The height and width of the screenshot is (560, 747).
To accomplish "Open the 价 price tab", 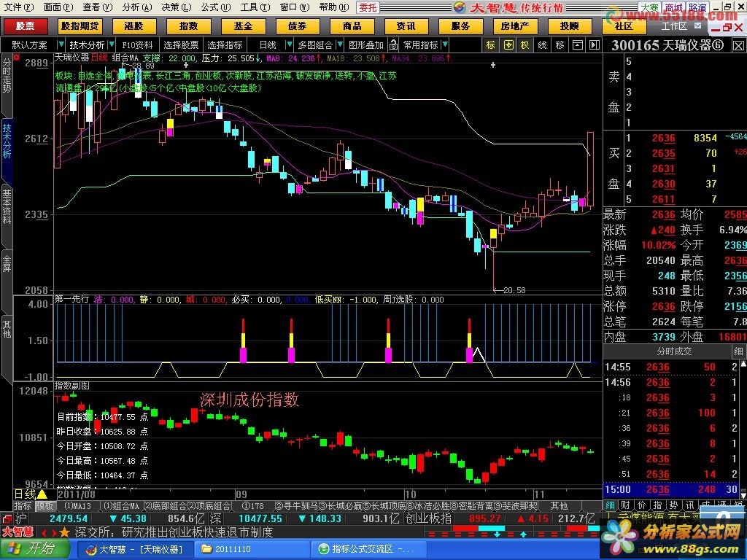I will click(x=642, y=505).
